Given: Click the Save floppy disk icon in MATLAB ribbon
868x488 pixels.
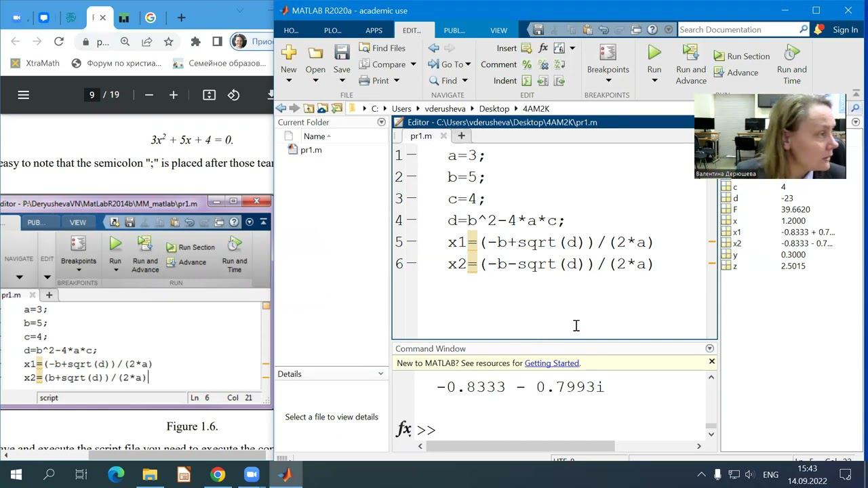Looking at the screenshot, I should (342, 53).
